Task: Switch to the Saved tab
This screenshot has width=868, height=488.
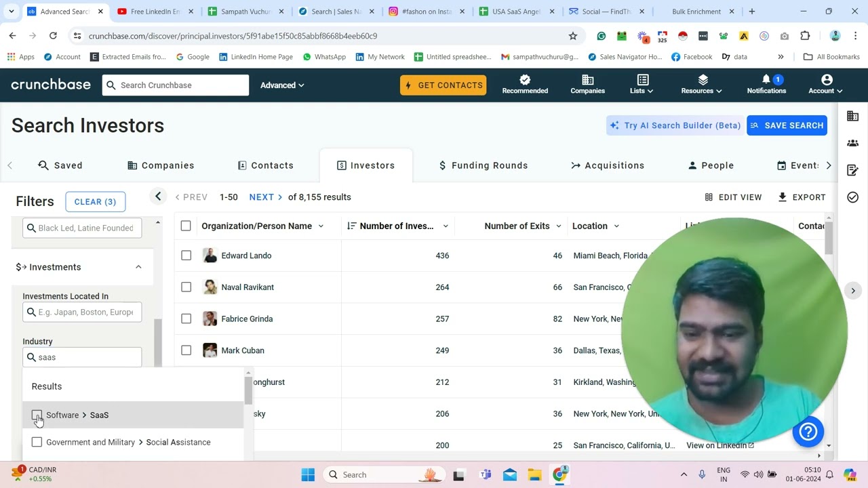Action: pos(60,165)
